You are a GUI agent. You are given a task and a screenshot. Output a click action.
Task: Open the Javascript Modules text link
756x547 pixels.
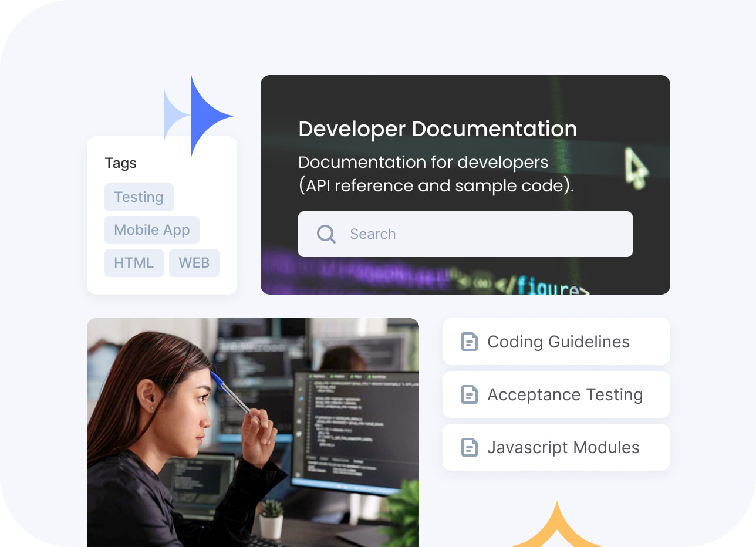coord(563,447)
